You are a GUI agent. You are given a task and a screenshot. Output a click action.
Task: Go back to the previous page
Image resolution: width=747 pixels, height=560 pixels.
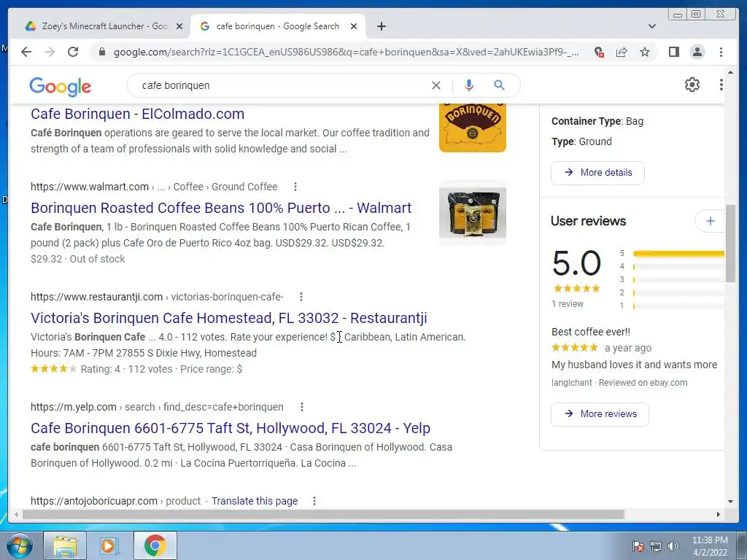(x=26, y=52)
